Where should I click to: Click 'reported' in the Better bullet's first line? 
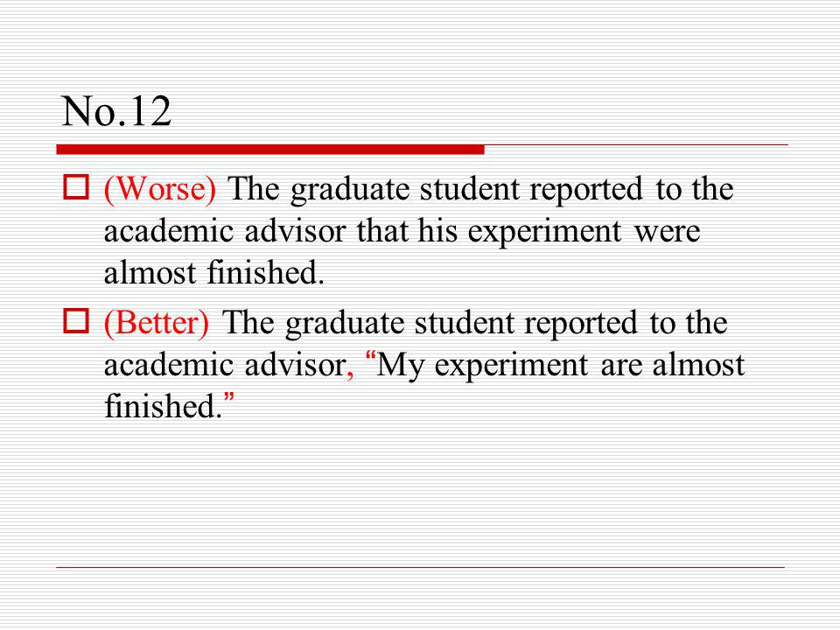pos(581,324)
